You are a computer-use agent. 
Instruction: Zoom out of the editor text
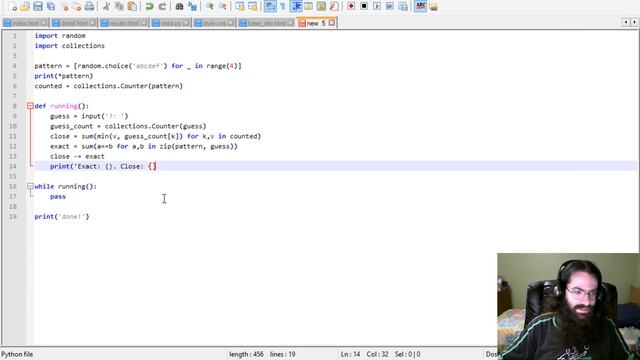click(x=222, y=6)
